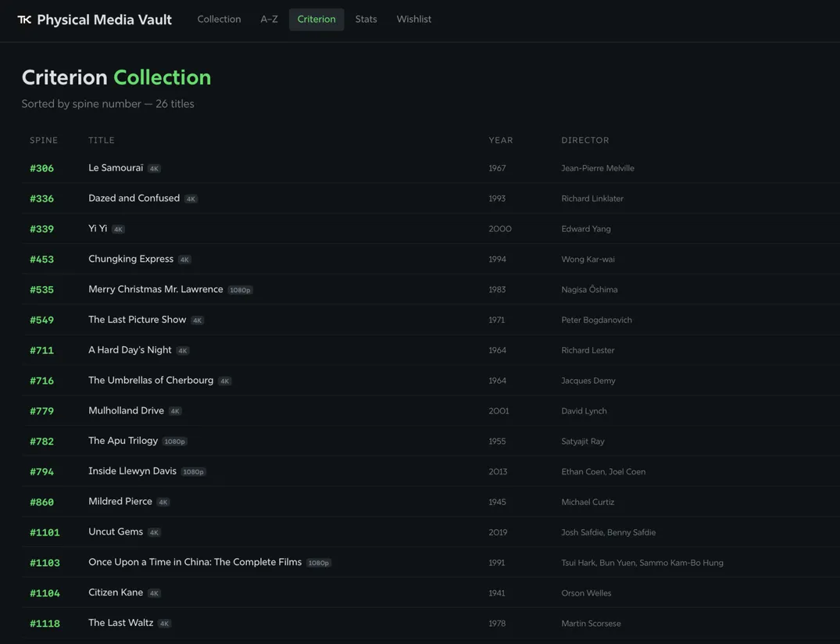Click director Wong Kar-wai
Viewport: 840px width, 644px height.
588,259
